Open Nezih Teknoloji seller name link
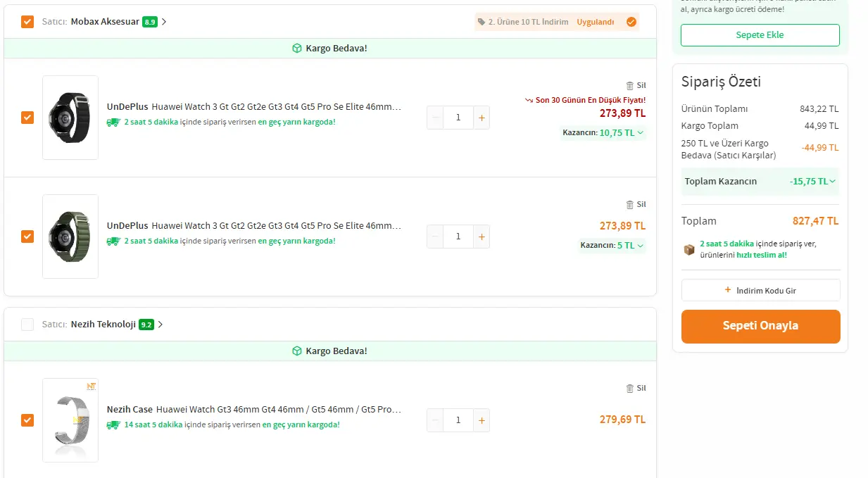Viewport: 868px width, 478px height. pyautogui.click(x=103, y=325)
